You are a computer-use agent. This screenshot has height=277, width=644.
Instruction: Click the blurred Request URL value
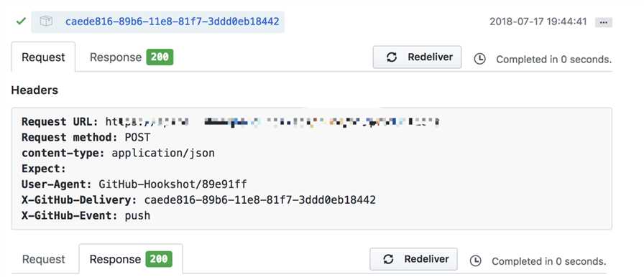[x=272, y=122]
